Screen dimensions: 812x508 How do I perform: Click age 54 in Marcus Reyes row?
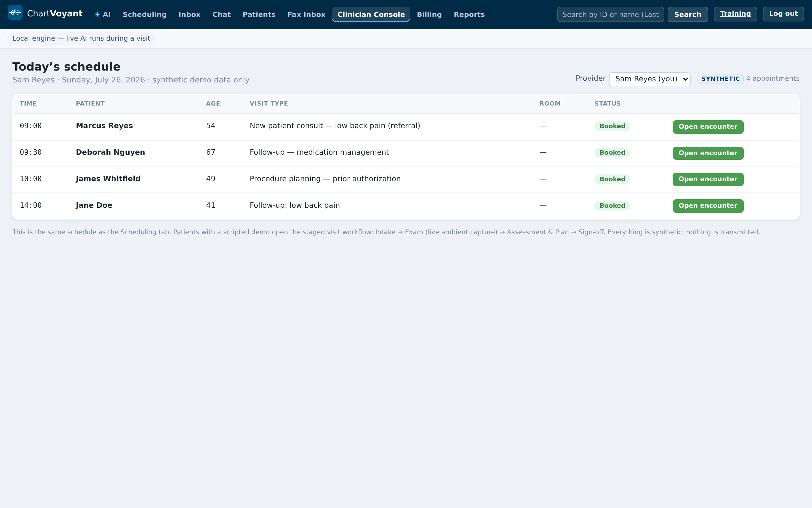(211, 126)
